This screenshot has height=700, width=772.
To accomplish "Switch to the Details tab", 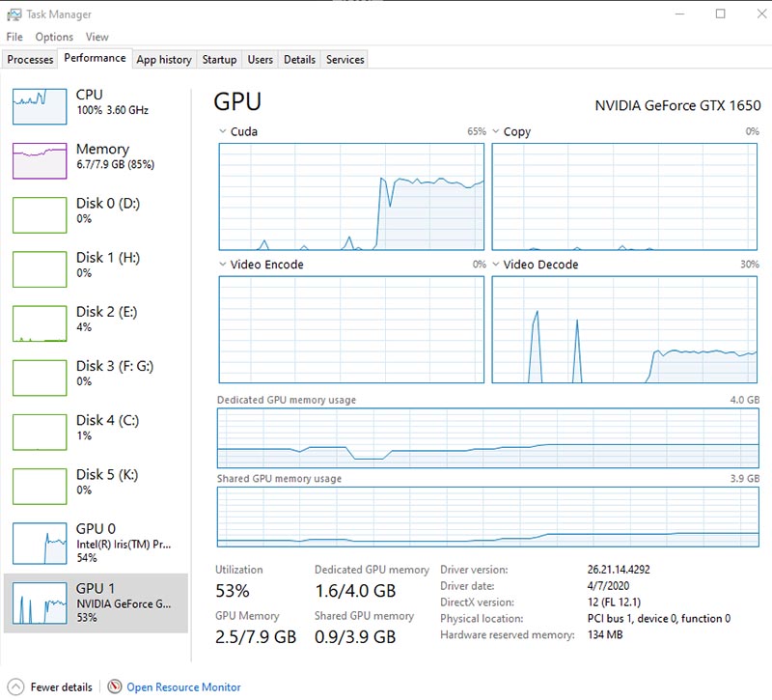I will [x=299, y=60].
